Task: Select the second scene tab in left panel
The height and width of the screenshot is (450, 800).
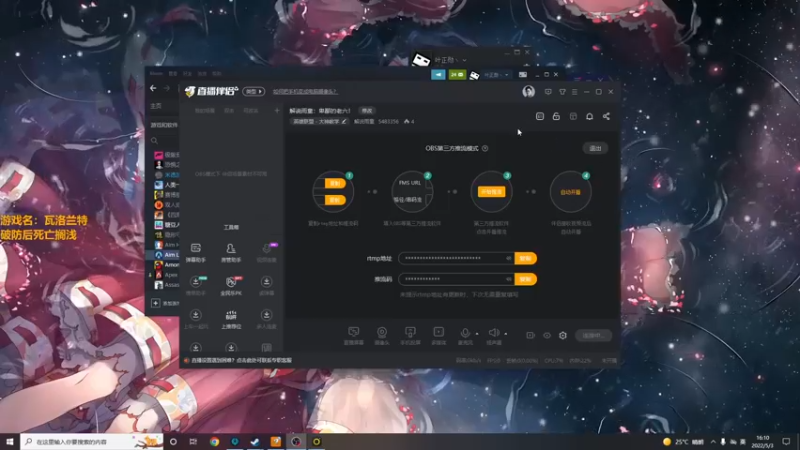Action: 229,111
